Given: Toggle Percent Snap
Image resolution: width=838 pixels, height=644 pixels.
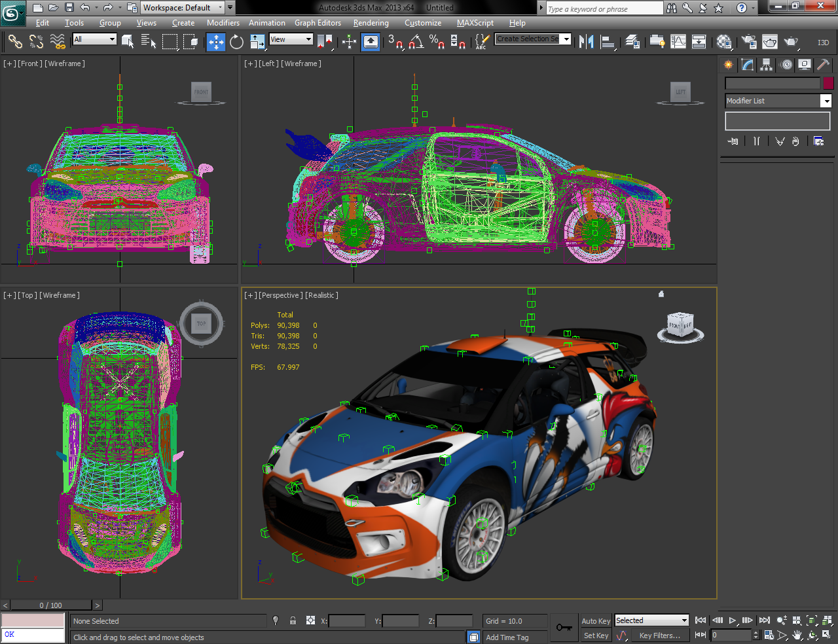Looking at the screenshot, I should point(437,42).
